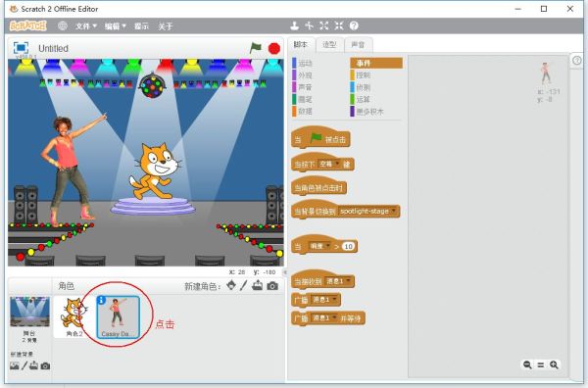Screen dimensions: 588x388
Task: Zoom out the scripts area
Action: [x=527, y=364]
